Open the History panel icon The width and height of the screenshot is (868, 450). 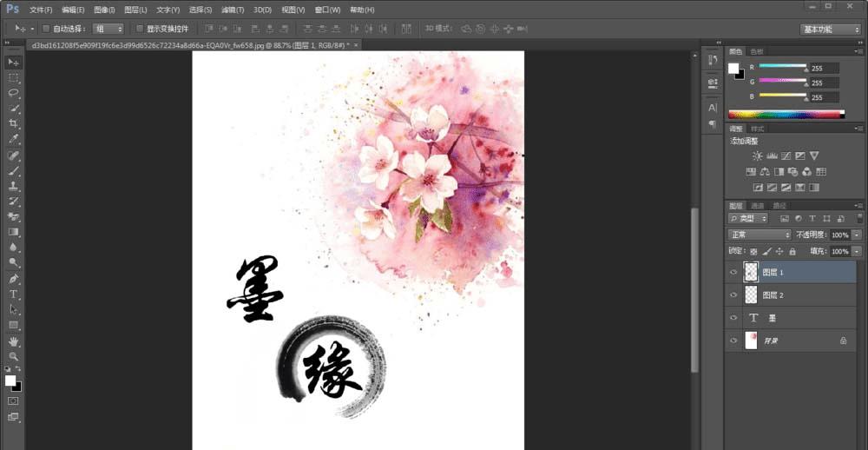pyautogui.click(x=713, y=61)
